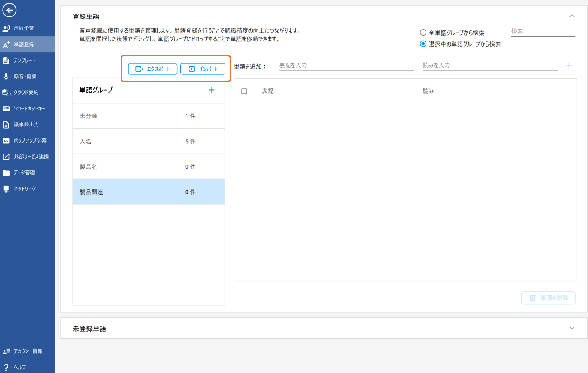Tick the select-all checkbox beside 表記

244,91
